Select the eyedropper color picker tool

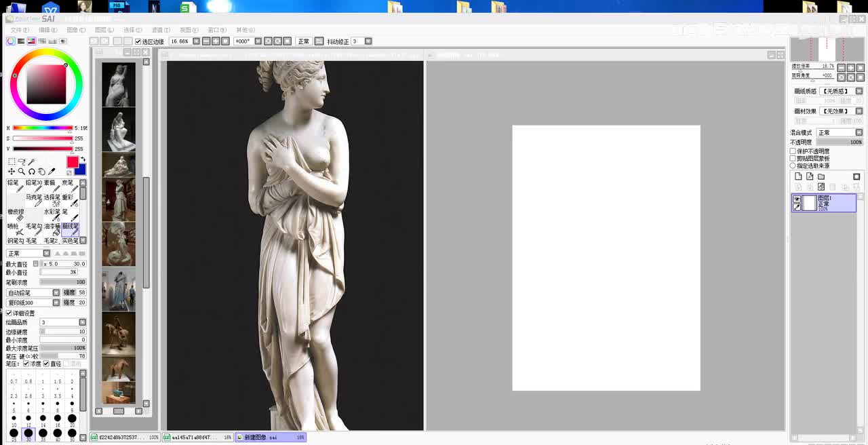pyautogui.click(x=52, y=172)
